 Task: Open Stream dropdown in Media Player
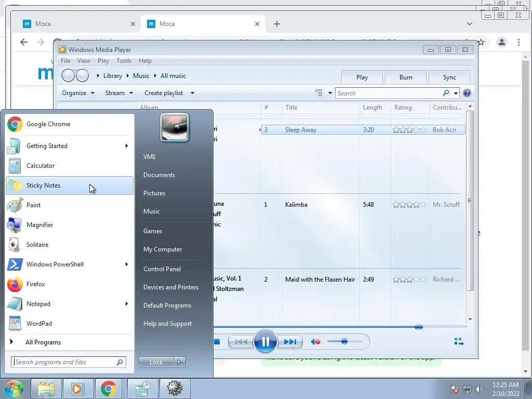coord(119,93)
